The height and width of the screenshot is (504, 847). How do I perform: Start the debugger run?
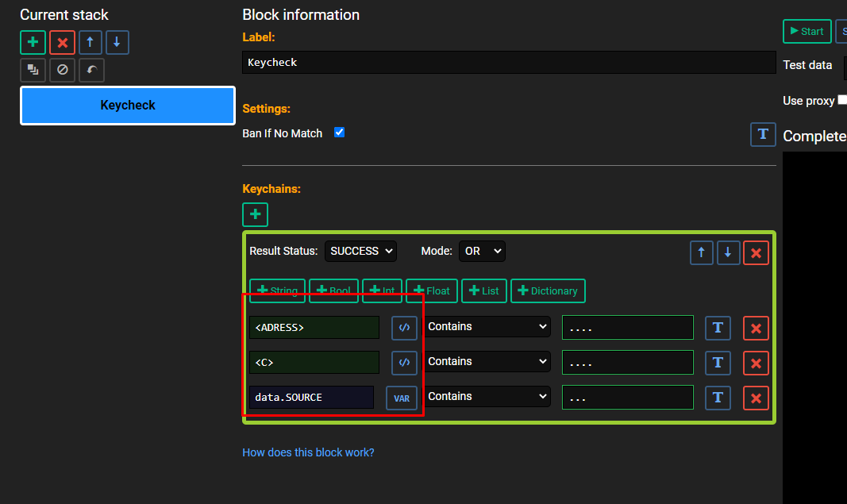[807, 31]
